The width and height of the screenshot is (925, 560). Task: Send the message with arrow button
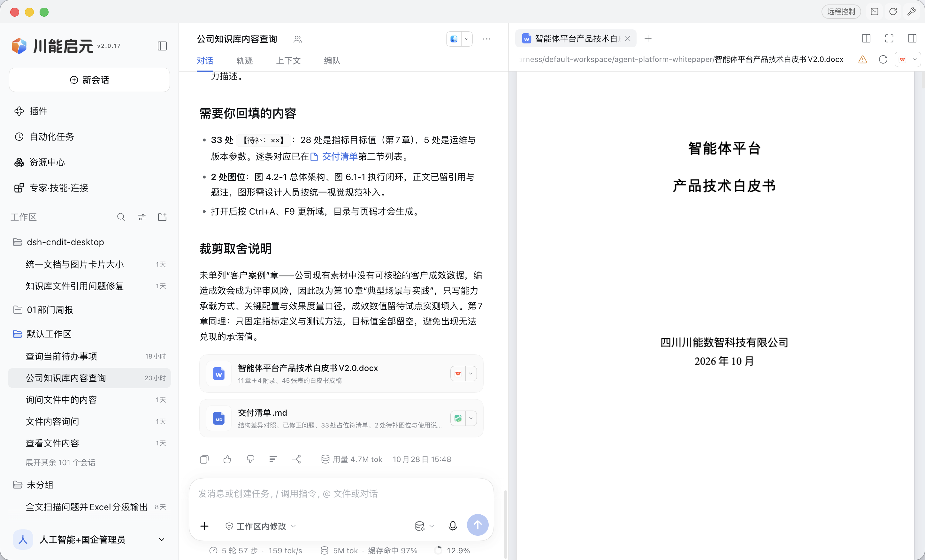click(x=478, y=525)
